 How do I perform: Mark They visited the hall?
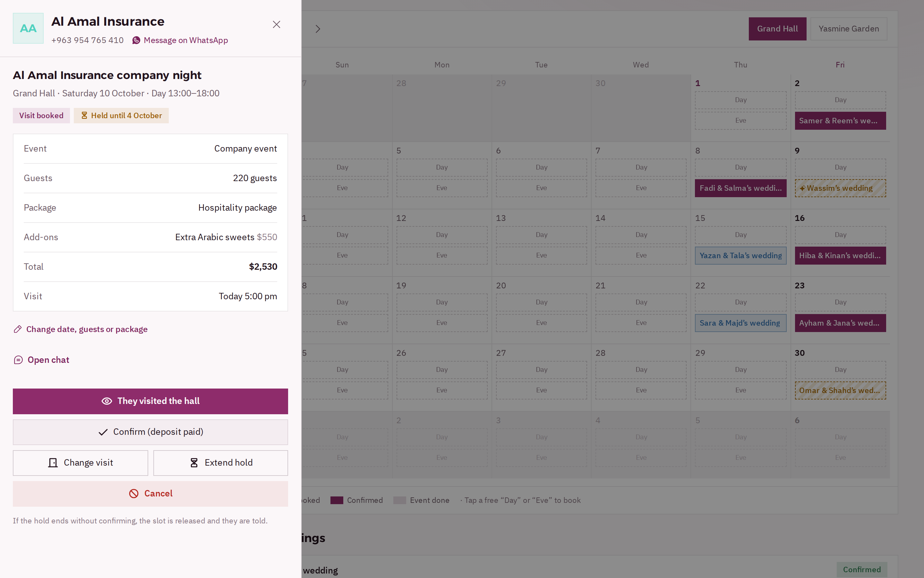(150, 401)
